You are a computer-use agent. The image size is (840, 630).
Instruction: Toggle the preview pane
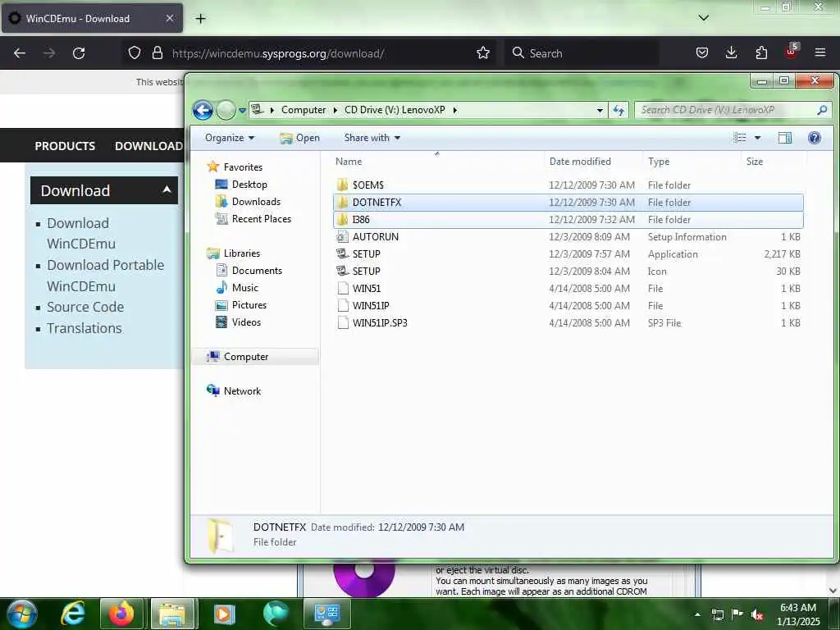coord(785,138)
